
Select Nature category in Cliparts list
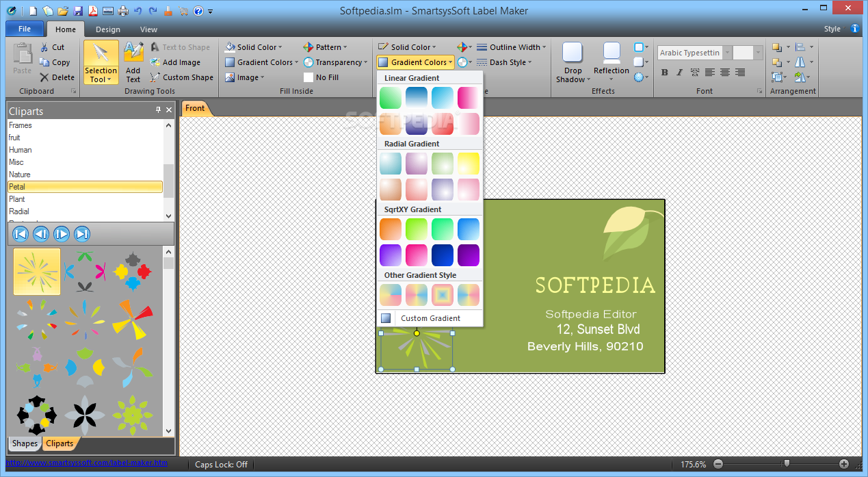[86, 175]
